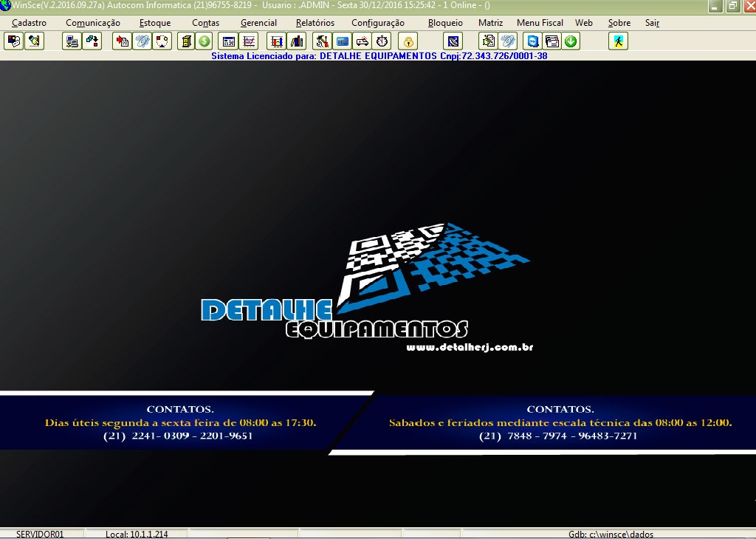Open the Gerencial menu
Image resolution: width=756 pixels, height=539 pixels.
point(258,23)
